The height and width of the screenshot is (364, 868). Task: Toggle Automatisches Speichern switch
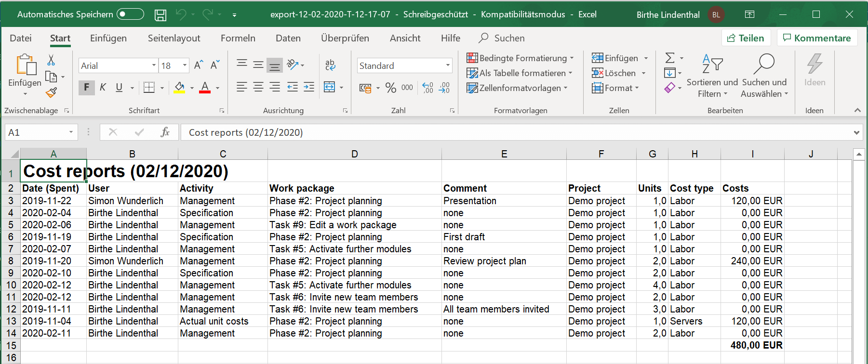click(x=130, y=14)
